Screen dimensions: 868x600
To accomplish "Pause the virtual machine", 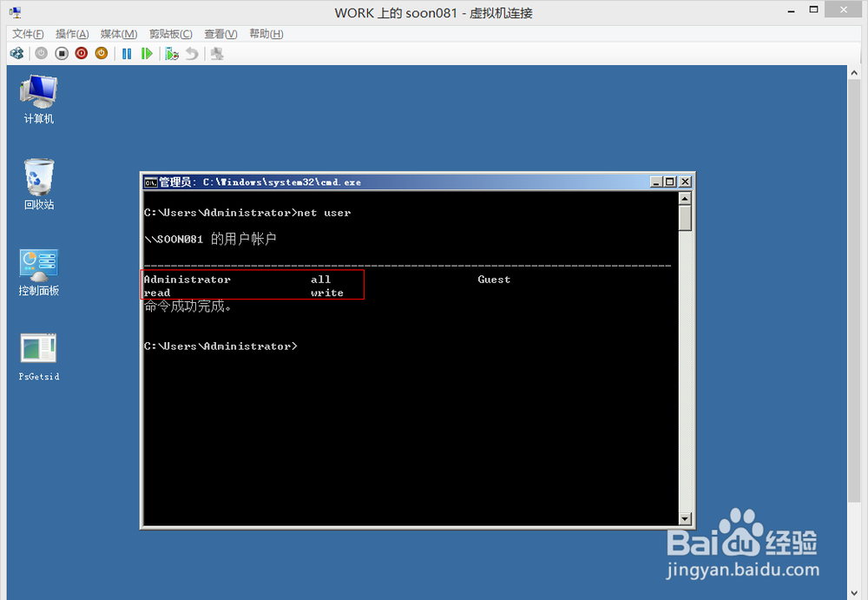I will pyautogui.click(x=127, y=54).
